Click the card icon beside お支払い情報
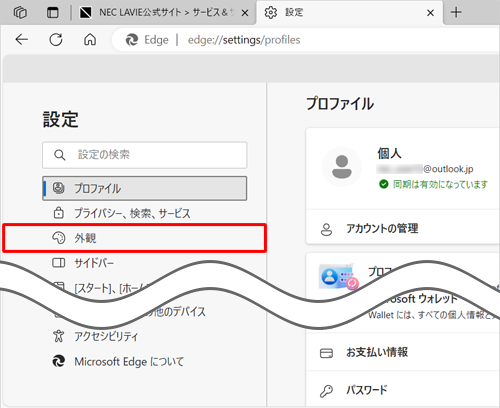Screen dimensions: 500x408 click(326, 353)
